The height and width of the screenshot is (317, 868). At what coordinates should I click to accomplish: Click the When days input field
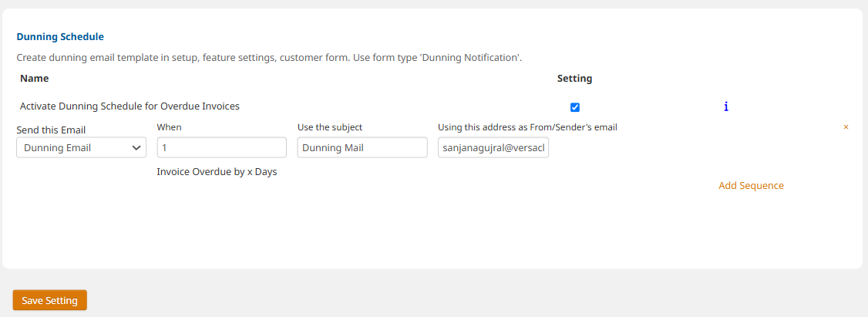click(x=222, y=147)
